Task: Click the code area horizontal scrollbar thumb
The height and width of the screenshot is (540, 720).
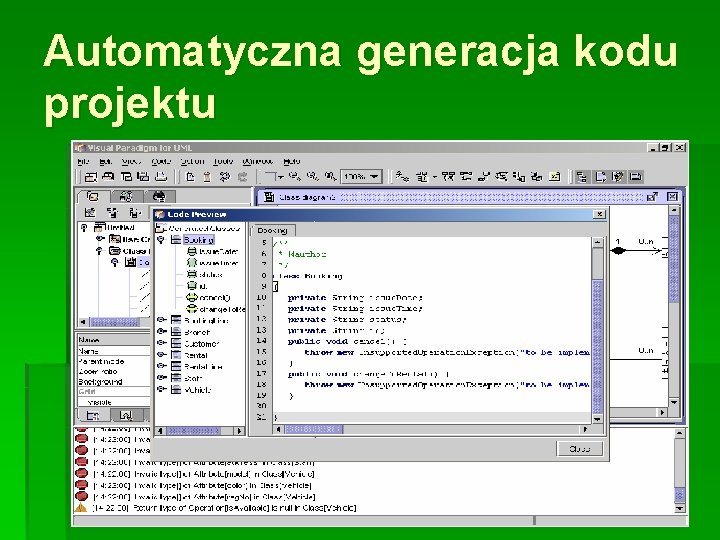Action: click(314, 429)
